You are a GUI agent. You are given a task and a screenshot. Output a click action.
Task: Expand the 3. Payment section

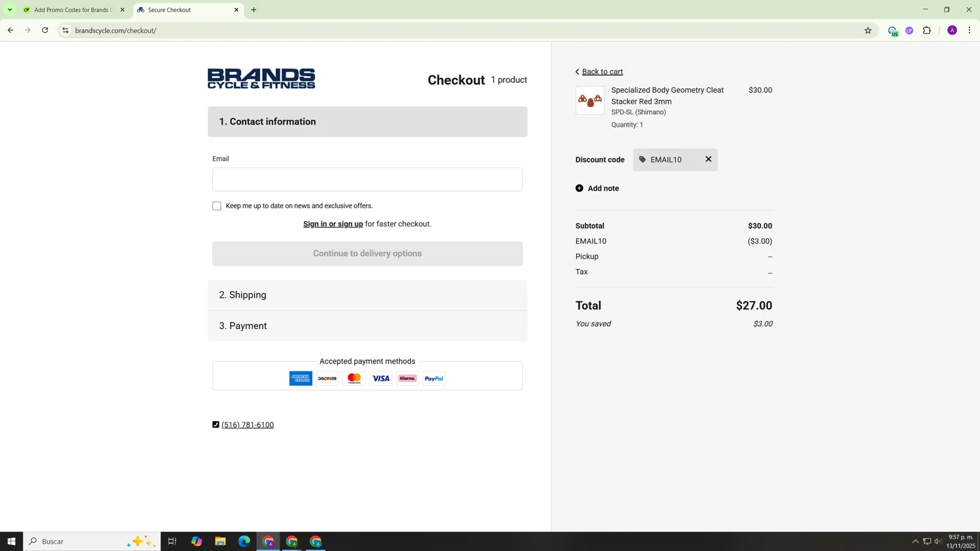point(367,326)
